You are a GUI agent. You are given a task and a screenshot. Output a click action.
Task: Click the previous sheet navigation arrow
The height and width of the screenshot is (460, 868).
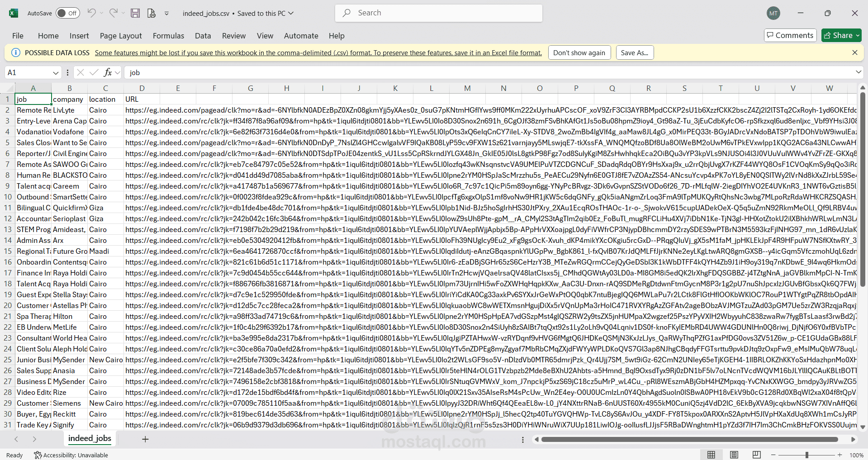(x=16, y=439)
